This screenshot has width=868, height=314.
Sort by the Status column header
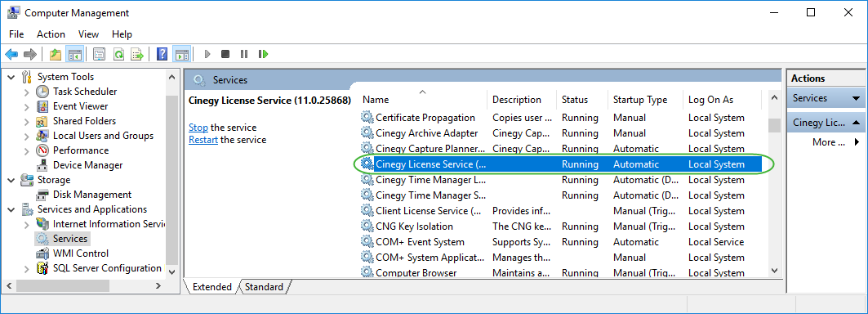pos(582,100)
